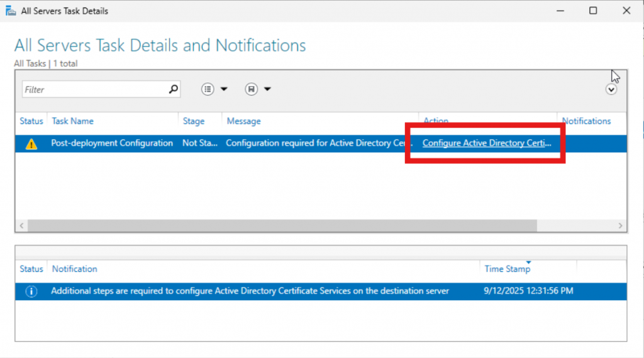
Task: Click the list view options icon
Action: click(x=208, y=89)
